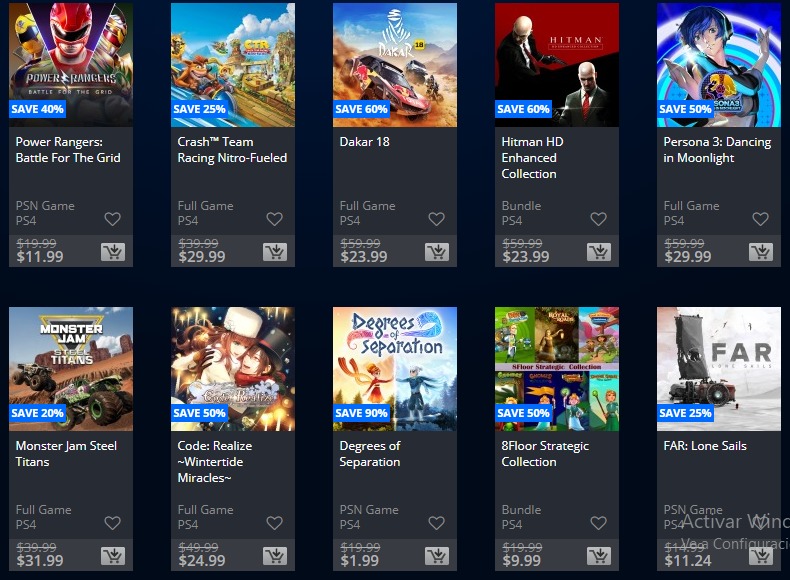Favorite Crash Team Racing Nitro-Fueled

coord(275,219)
